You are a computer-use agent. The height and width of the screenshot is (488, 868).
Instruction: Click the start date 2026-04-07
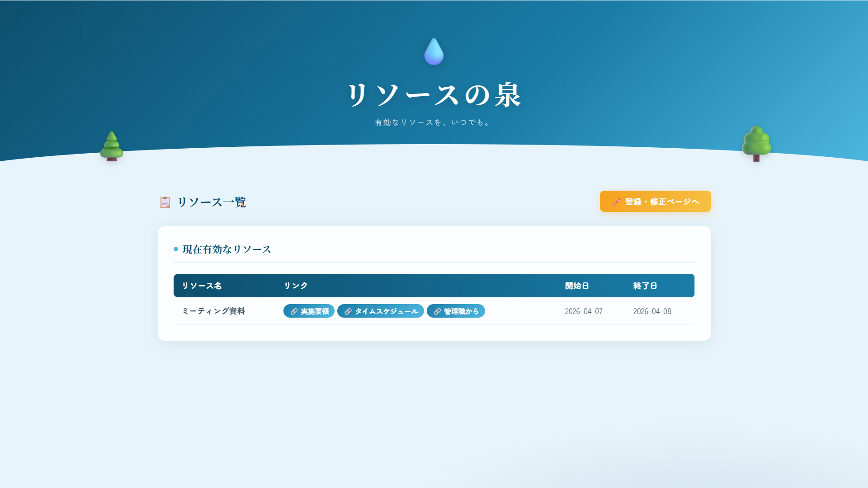[x=584, y=311]
